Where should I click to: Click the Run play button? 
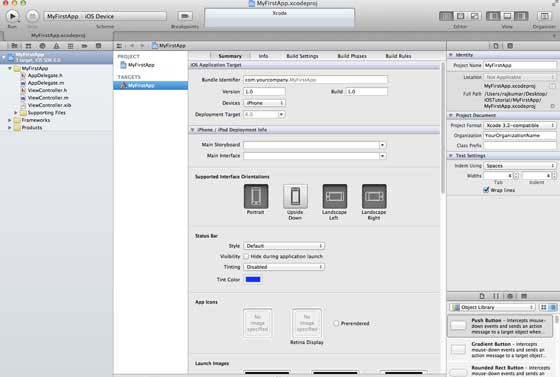[12, 16]
